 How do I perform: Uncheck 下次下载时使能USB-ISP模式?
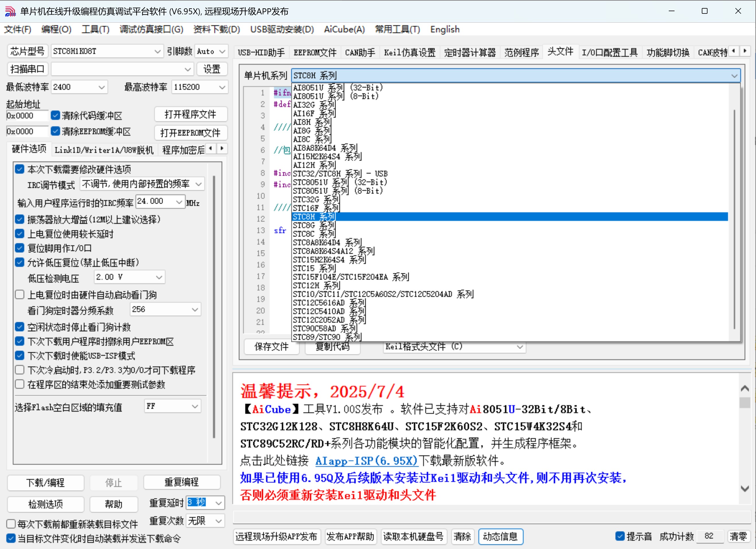[20, 355]
